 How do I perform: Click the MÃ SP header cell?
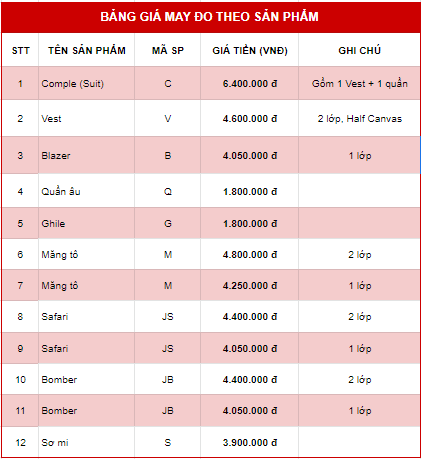(x=168, y=50)
